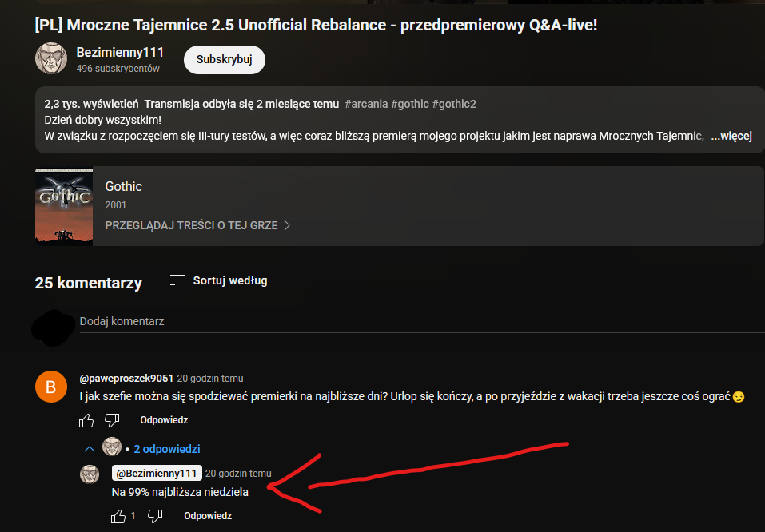Dislike the reply from Bezimienny111
Screen dimensions: 765x532
[155, 516]
